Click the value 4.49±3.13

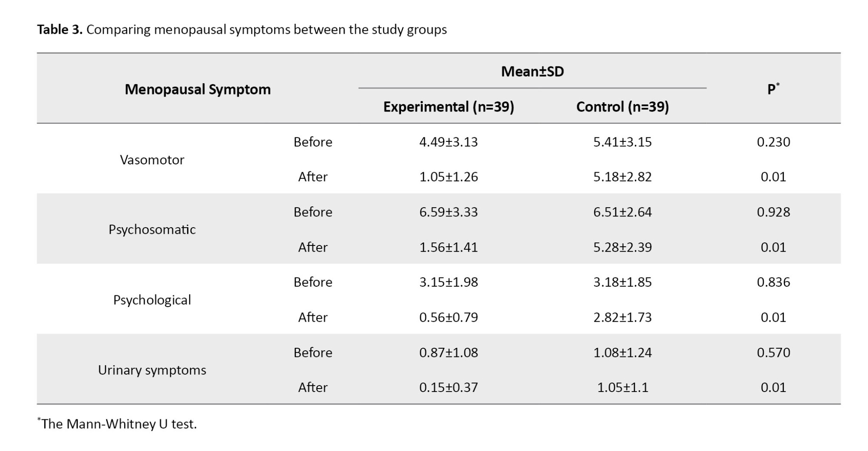[x=448, y=142]
